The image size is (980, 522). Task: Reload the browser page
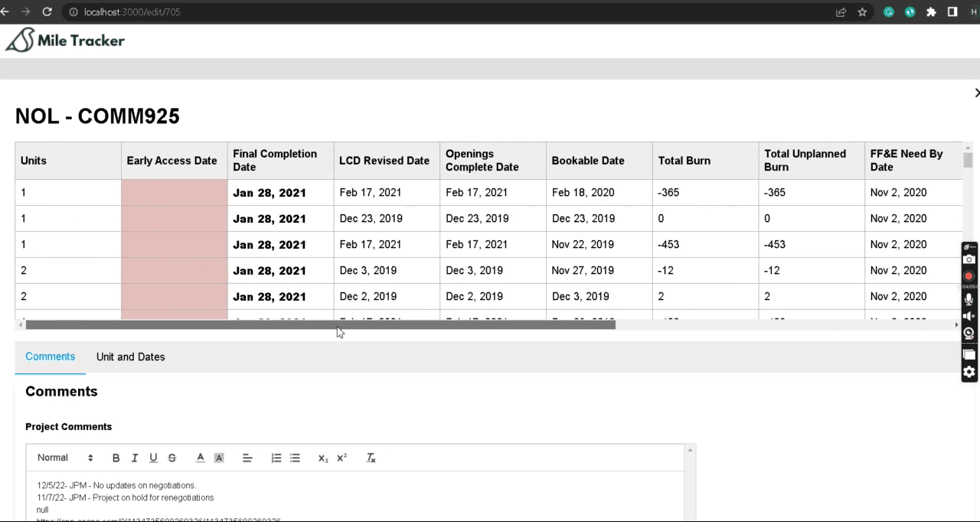pyautogui.click(x=47, y=12)
